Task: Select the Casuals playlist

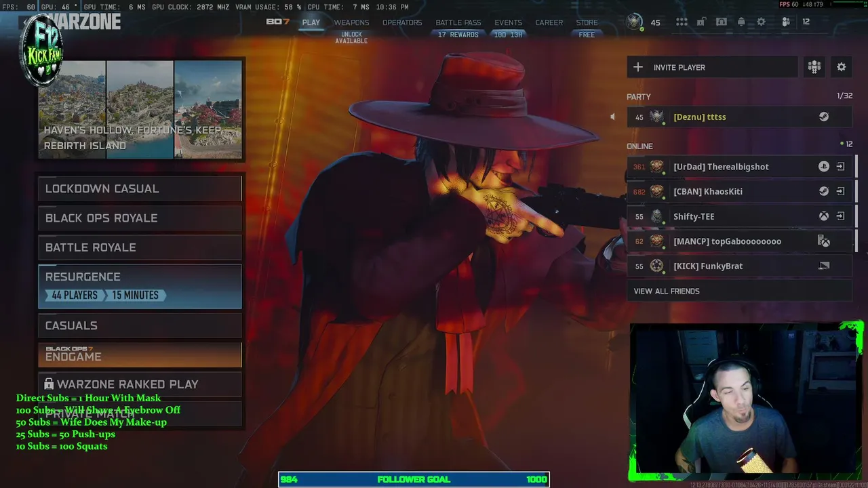Action: pyautogui.click(x=140, y=325)
